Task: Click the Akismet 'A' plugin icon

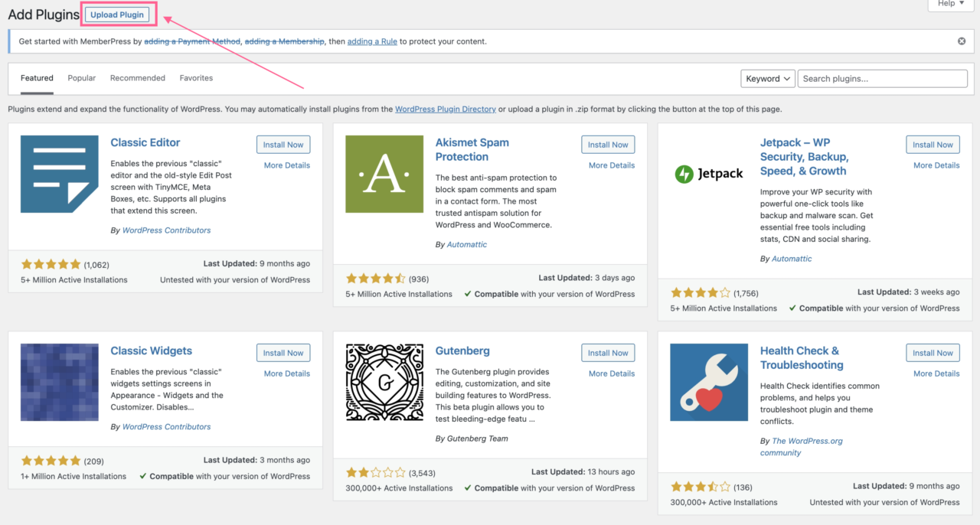Action: click(384, 174)
